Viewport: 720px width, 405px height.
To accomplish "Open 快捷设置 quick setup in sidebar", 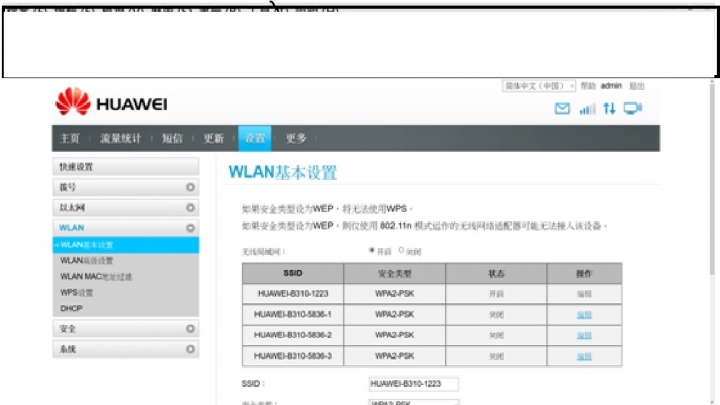I will 126,167.
